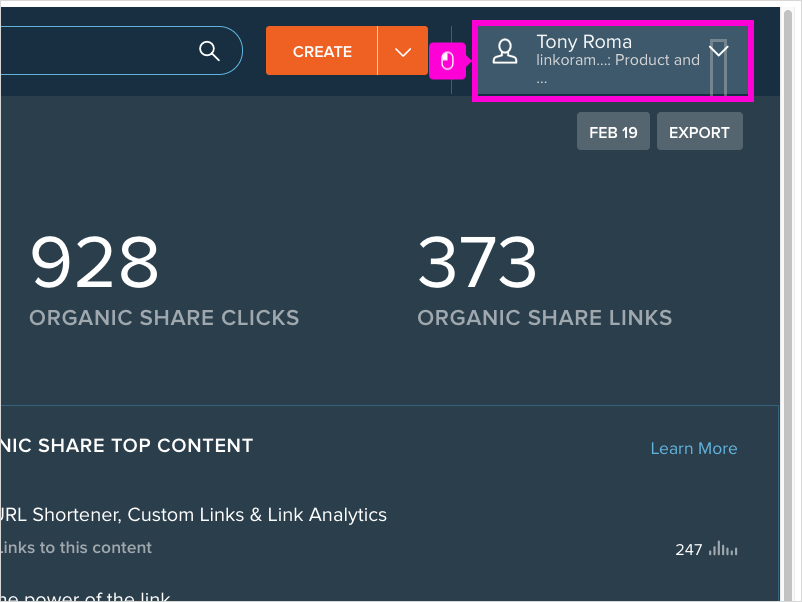Open the FEB 19 date selector
This screenshot has height=602, width=802.
[x=613, y=131]
